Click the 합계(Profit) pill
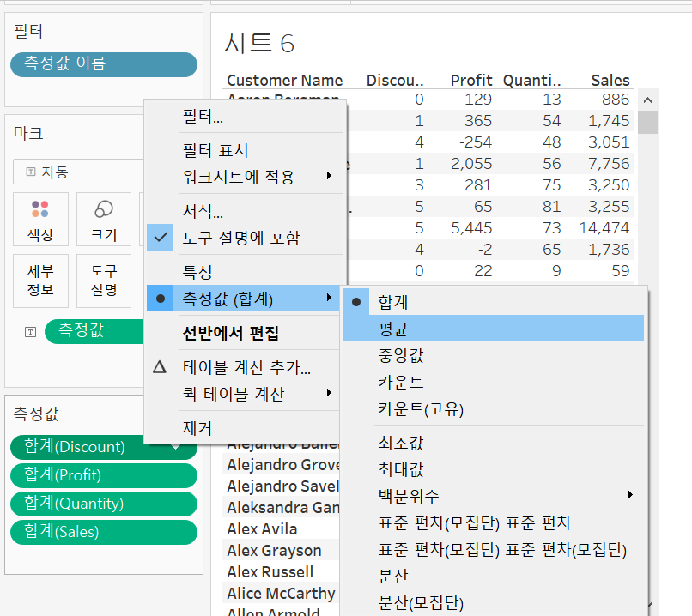This screenshot has width=692, height=616. point(104,475)
